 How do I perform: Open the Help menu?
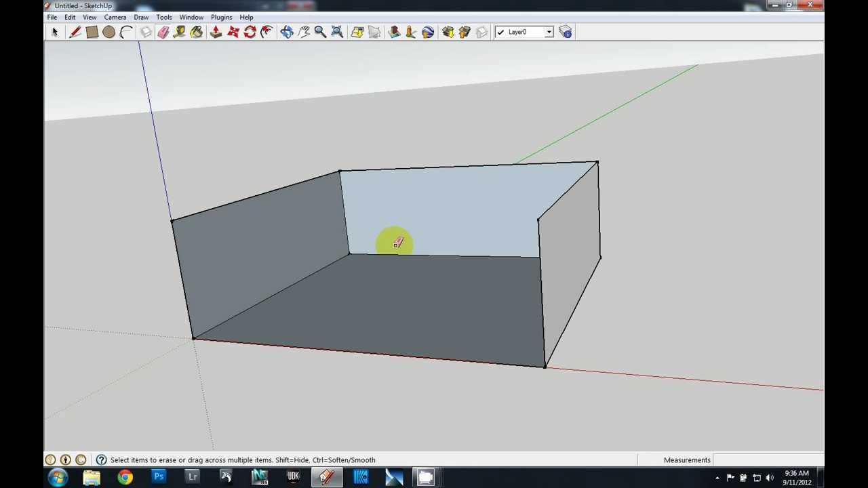click(246, 17)
